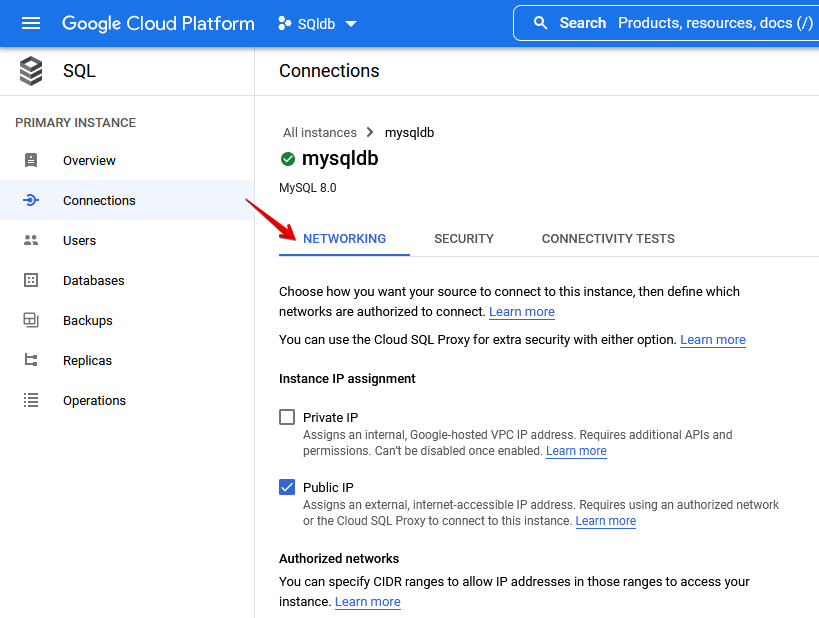
Task: Switch to the Security tab
Action: click(464, 239)
